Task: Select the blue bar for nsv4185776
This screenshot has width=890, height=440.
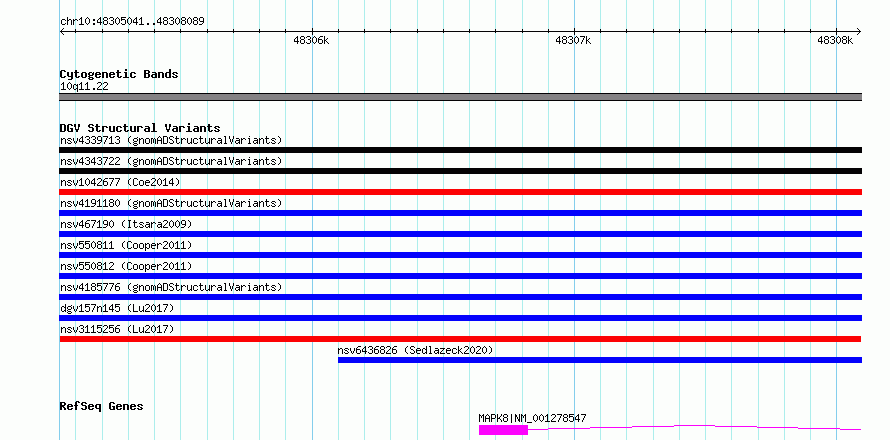Action: [461, 297]
